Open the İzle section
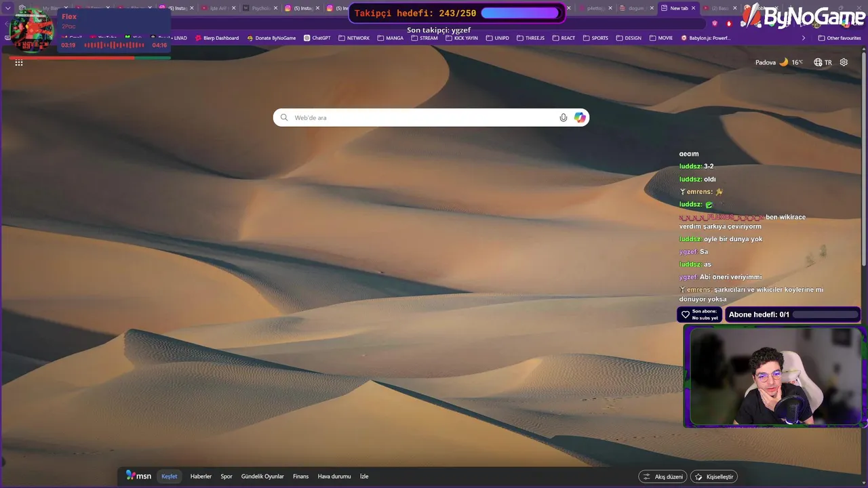The image size is (868, 488). click(364, 476)
